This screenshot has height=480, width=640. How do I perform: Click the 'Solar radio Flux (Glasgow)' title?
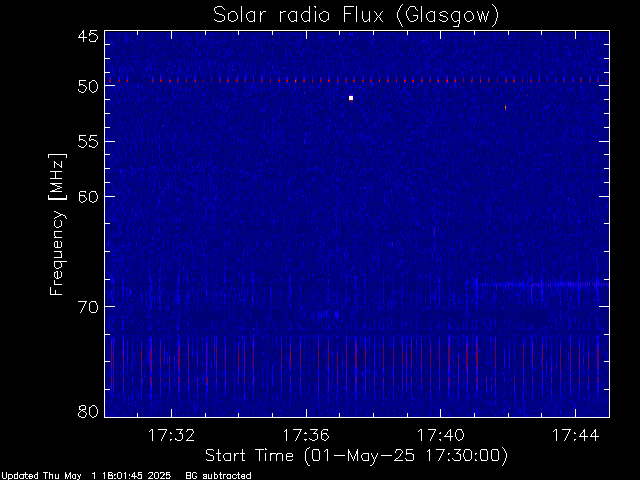(356, 16)
